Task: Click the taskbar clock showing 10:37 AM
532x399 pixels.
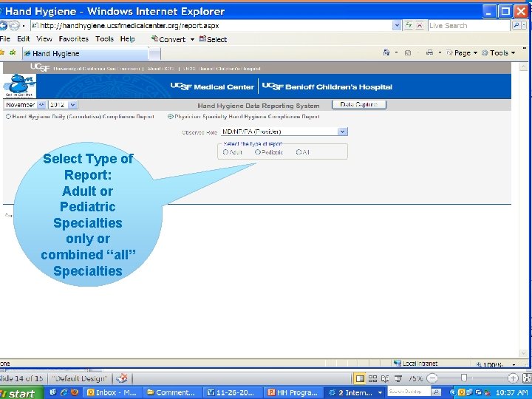Action: 511,392
